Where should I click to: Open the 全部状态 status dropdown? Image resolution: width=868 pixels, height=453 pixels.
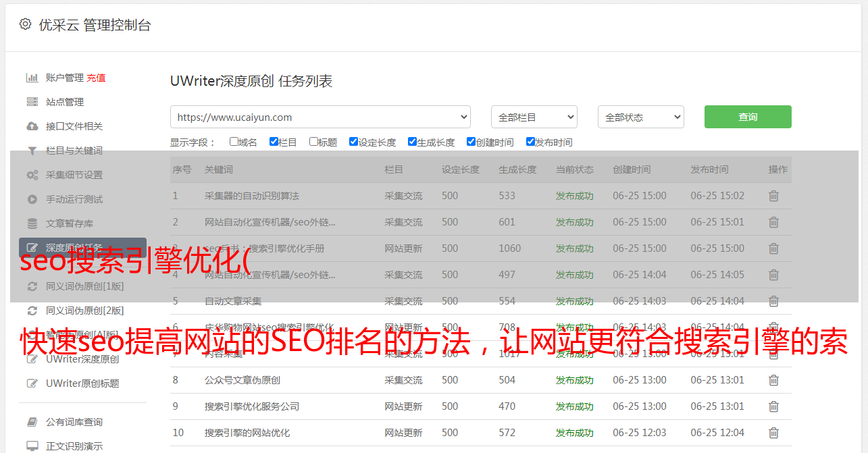(641, 117)
